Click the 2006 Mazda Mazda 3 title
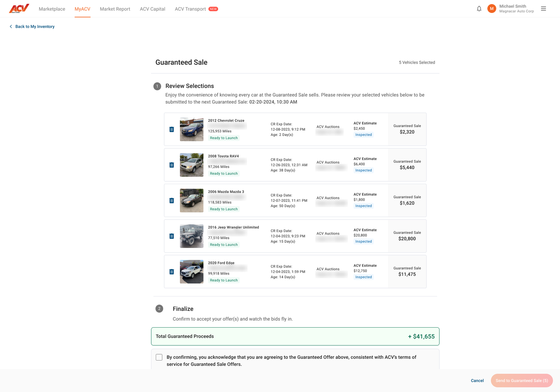 [x=226, y=192]
